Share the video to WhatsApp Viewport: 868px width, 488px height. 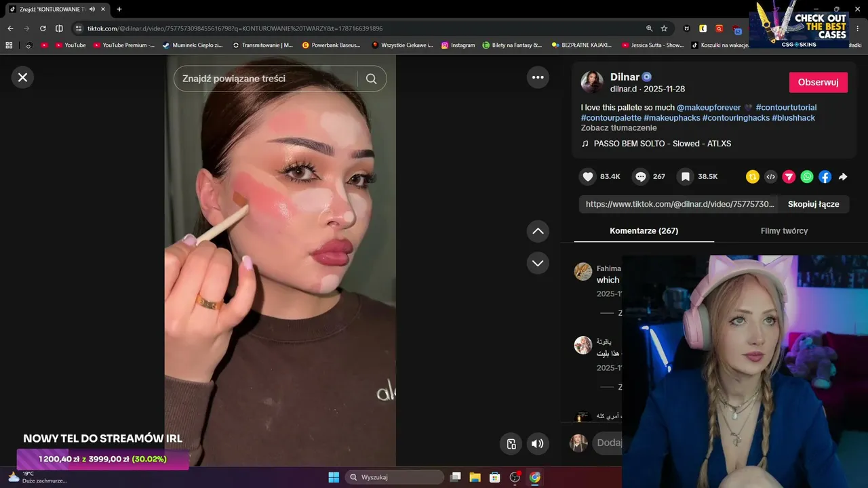[x=807, y=177]
